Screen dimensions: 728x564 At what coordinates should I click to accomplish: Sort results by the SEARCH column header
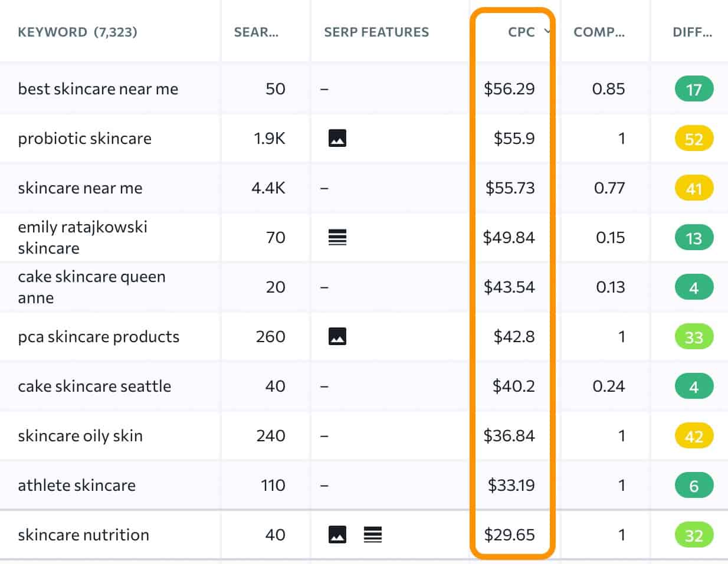tap(255, 32)
